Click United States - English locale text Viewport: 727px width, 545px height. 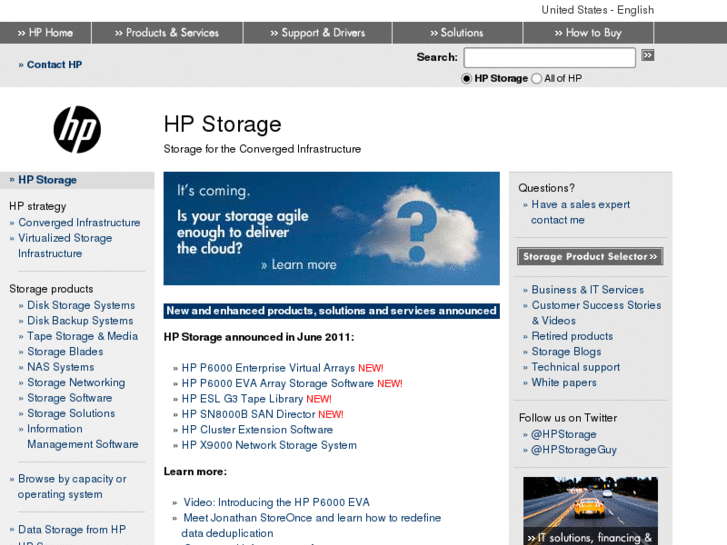click(x=598, y=10)
